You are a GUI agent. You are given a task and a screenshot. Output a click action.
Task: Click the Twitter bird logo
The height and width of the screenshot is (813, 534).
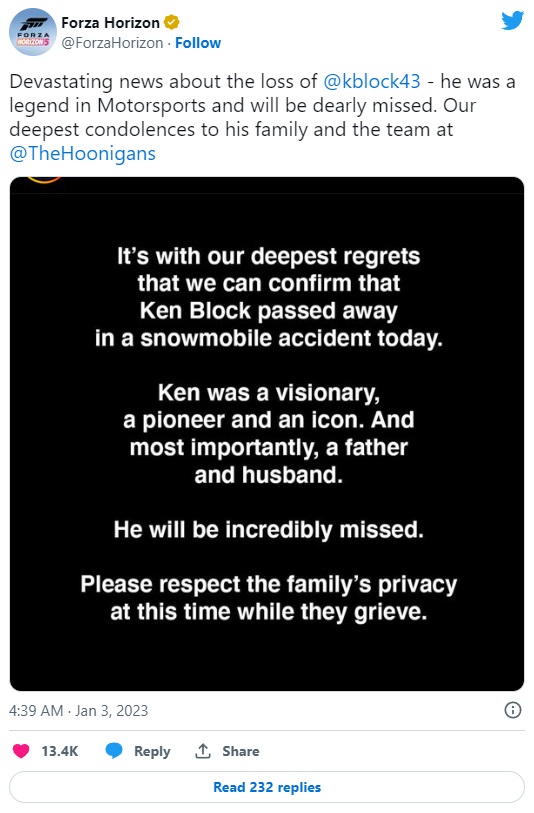(x=512, y=21)
